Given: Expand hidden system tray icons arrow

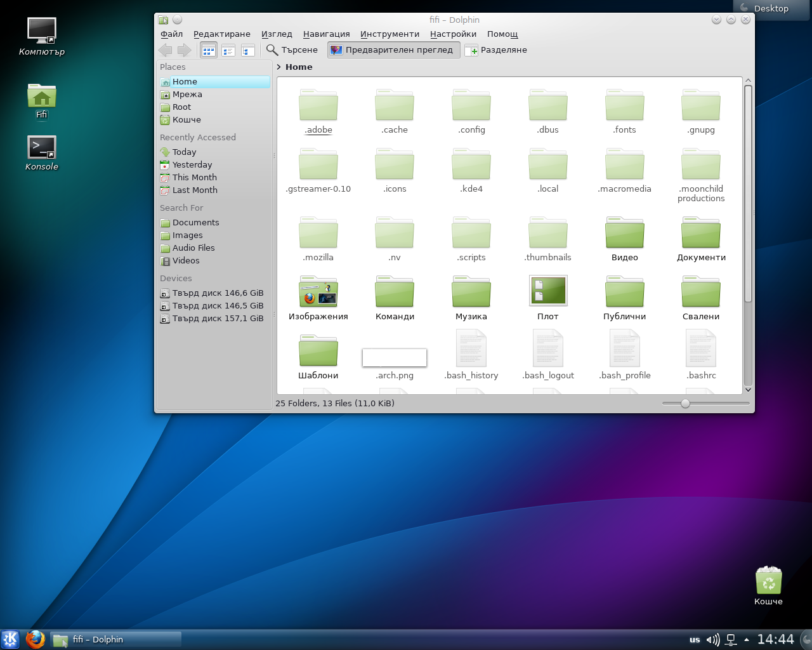Looking at the screenshot, I should click(x=747, y=640).
